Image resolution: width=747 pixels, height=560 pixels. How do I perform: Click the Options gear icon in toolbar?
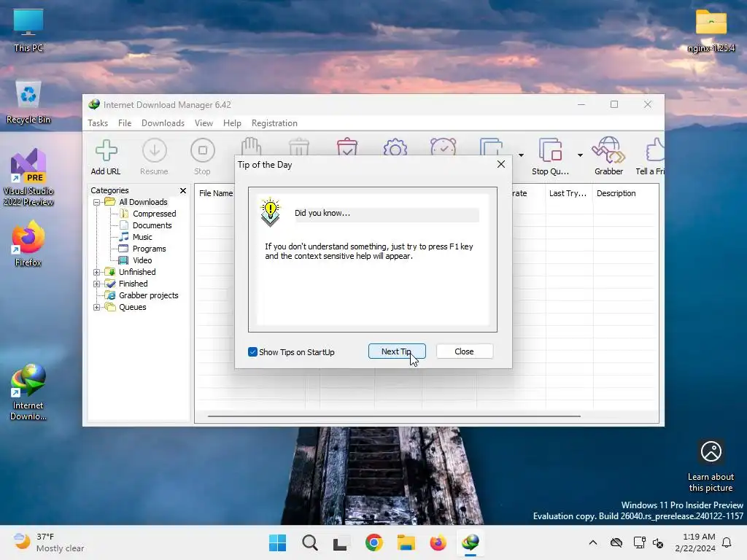tap(395, 147)
